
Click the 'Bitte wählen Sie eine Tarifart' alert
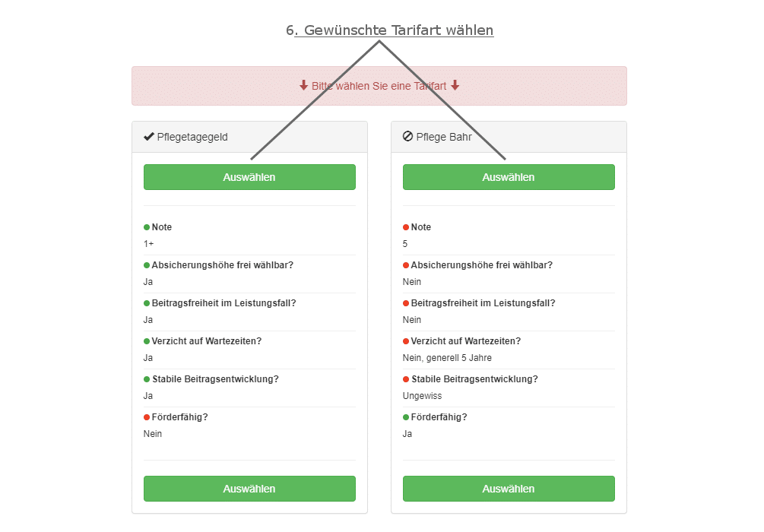point(379,86)
